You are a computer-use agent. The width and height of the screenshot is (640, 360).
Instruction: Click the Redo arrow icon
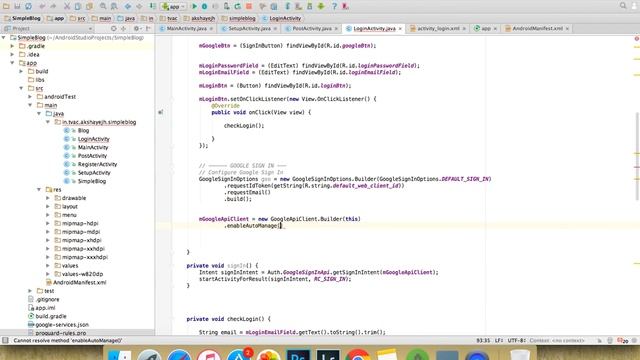click(53, 6)
